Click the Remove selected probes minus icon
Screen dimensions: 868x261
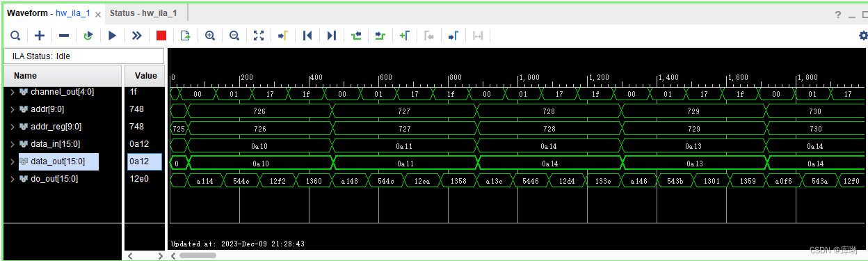coord(64,35)
